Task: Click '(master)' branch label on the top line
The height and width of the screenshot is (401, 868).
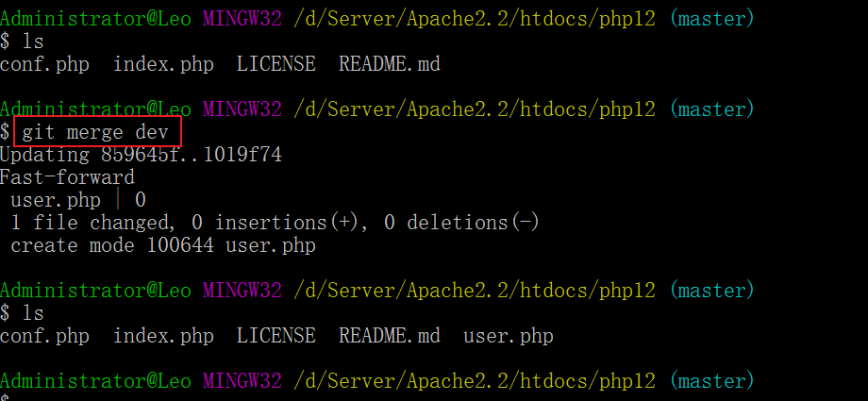Action: (712, 19)
